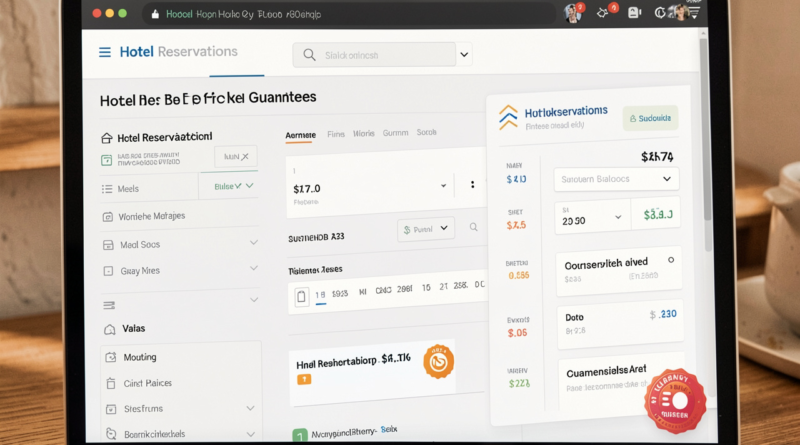The width and height of the screenshot is (800, 445).
Task: Click the green Sudouida button
Action: pyautogui.click(x=650, y=119)
